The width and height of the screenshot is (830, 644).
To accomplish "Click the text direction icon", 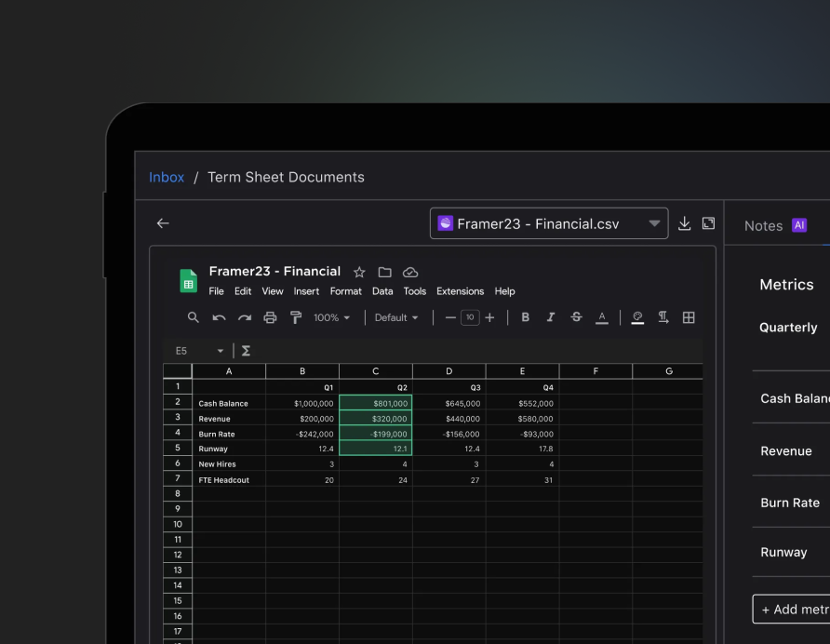I will click(663, 317).
